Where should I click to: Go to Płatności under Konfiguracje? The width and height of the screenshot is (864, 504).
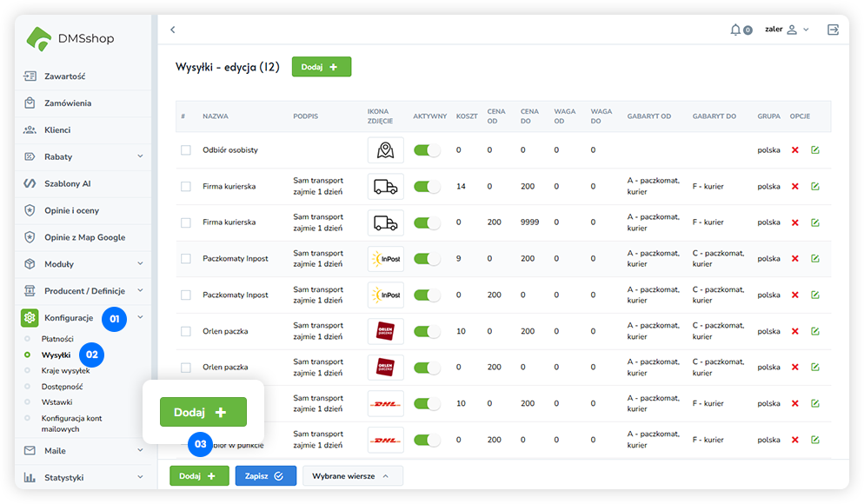point(57,339)
